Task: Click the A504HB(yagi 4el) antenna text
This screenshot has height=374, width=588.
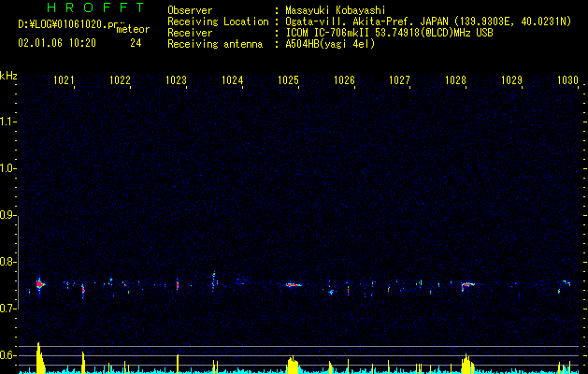Action: click(330, 44)
